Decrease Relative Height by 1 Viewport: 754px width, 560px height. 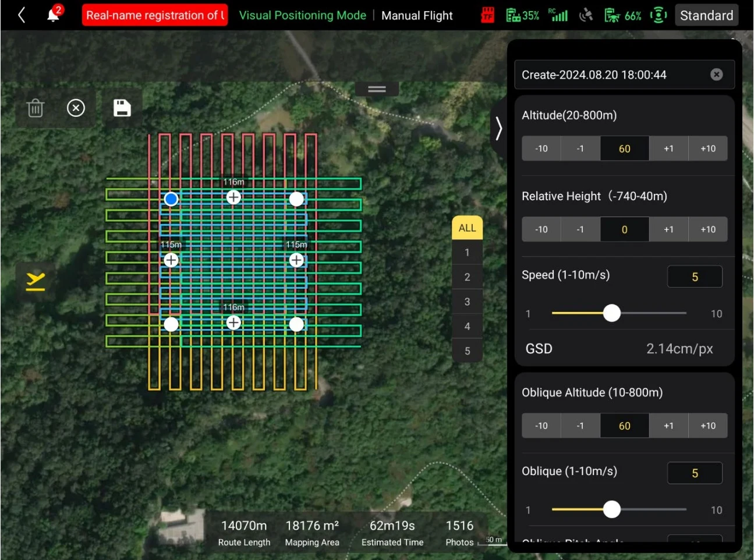point(580,229)
